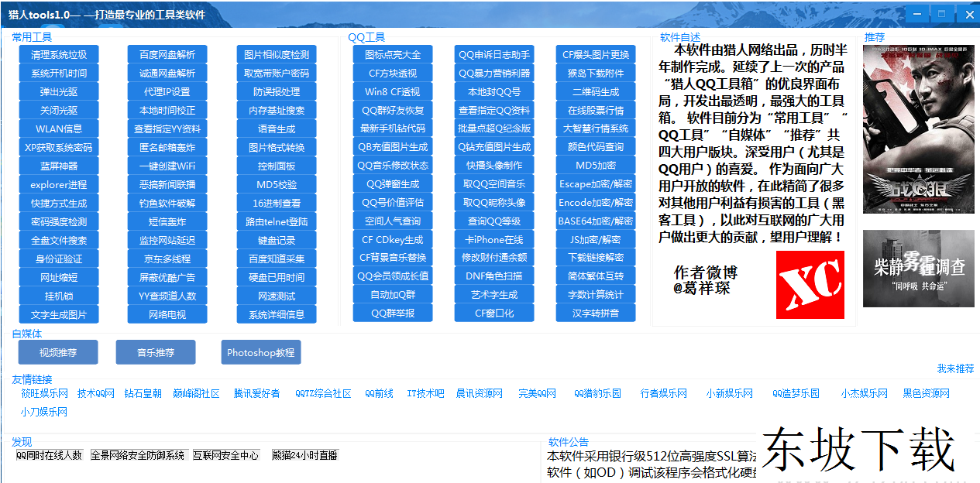This screenshot has width=980, height=483.
Task: Click the CF爆头图片更换 button
Action: click(x=596, y=55)
